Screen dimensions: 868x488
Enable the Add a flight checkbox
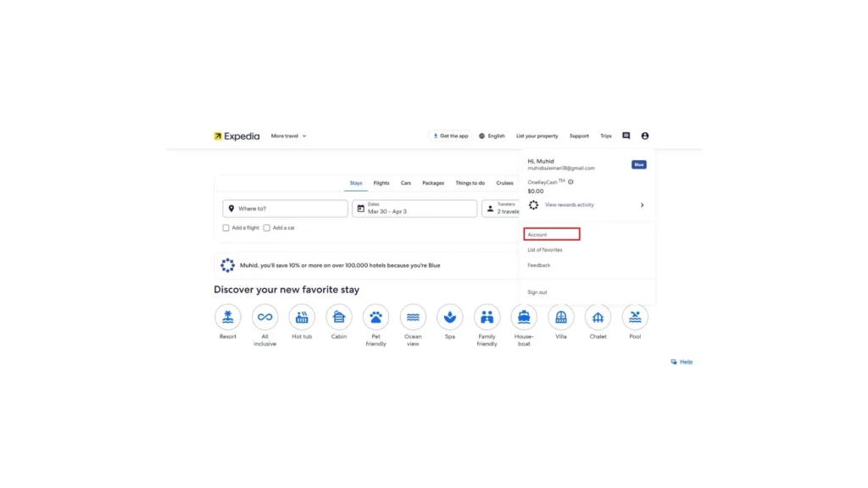(x=226, y=228)
